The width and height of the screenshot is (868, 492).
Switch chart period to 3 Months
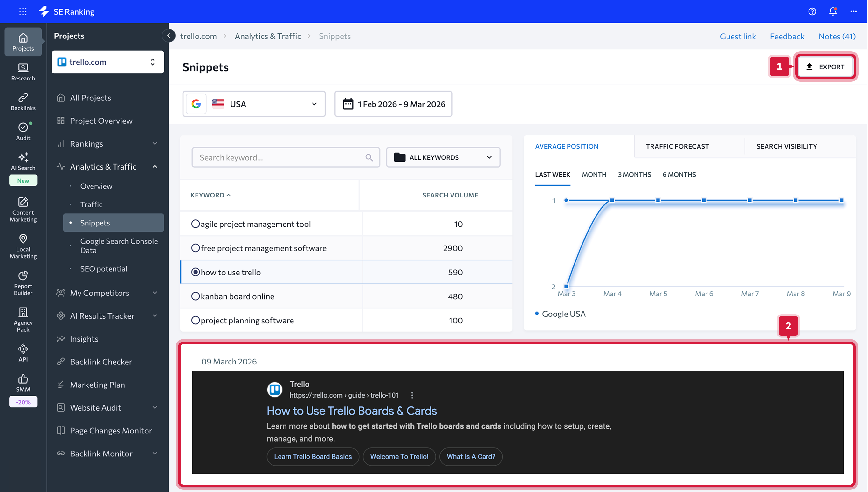(x=634, y=175)
